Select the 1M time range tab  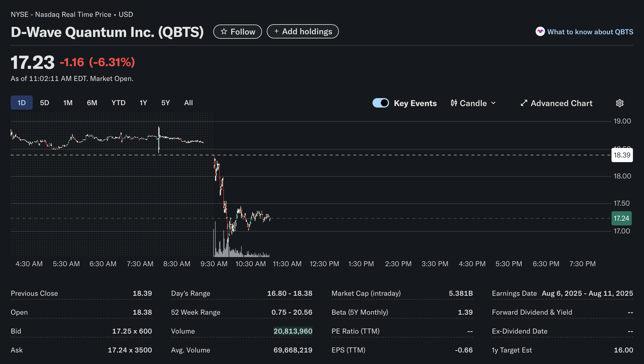tap(68, 103)
